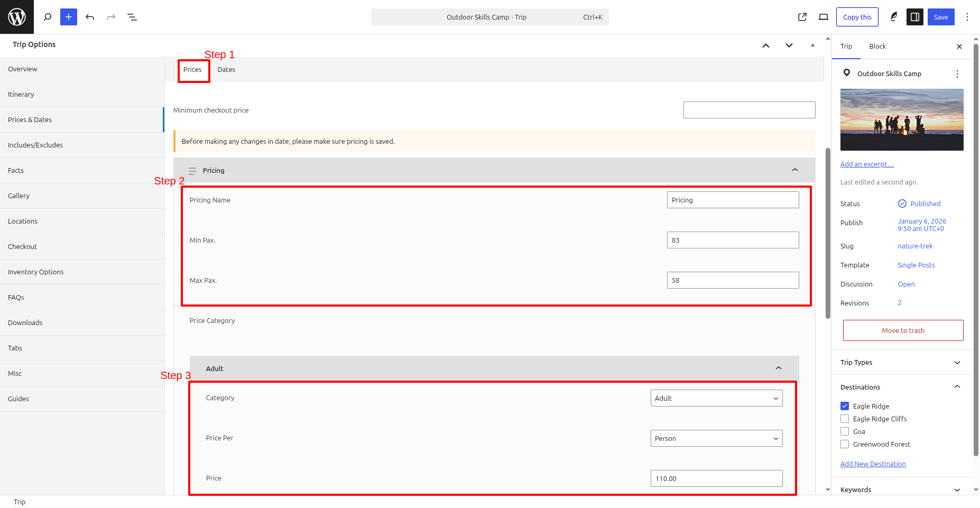Move Trip Options panel down

coord(789,45)
